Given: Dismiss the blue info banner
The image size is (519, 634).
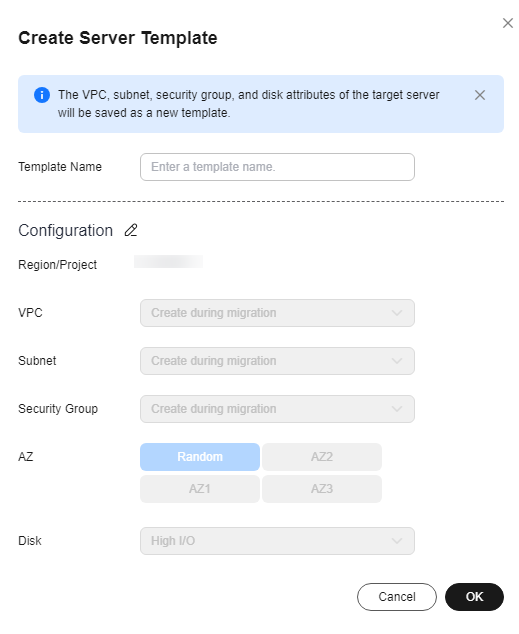Looking at the screenshot, I should click(480, 95).
